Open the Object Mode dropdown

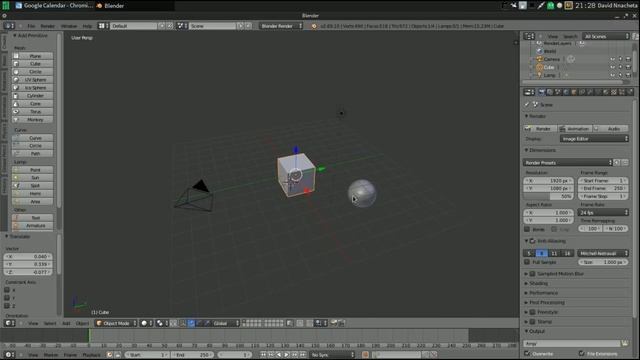(116, 323)
